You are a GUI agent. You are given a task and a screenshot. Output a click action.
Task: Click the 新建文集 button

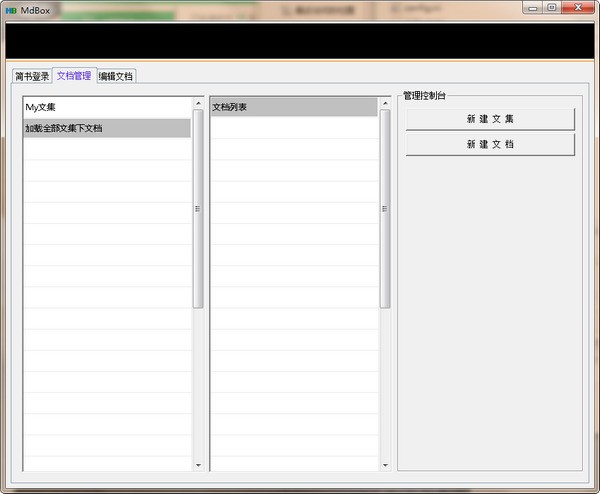point(490,119)
